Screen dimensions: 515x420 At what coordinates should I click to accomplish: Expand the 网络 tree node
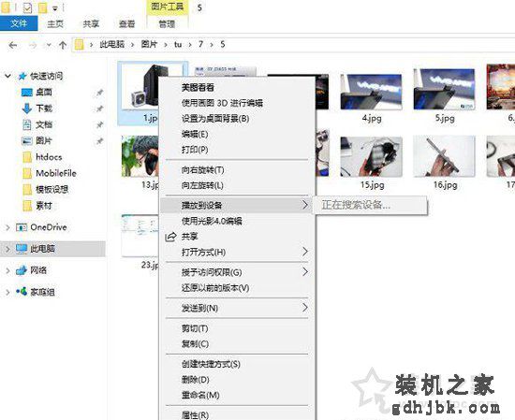pos(7,270)
